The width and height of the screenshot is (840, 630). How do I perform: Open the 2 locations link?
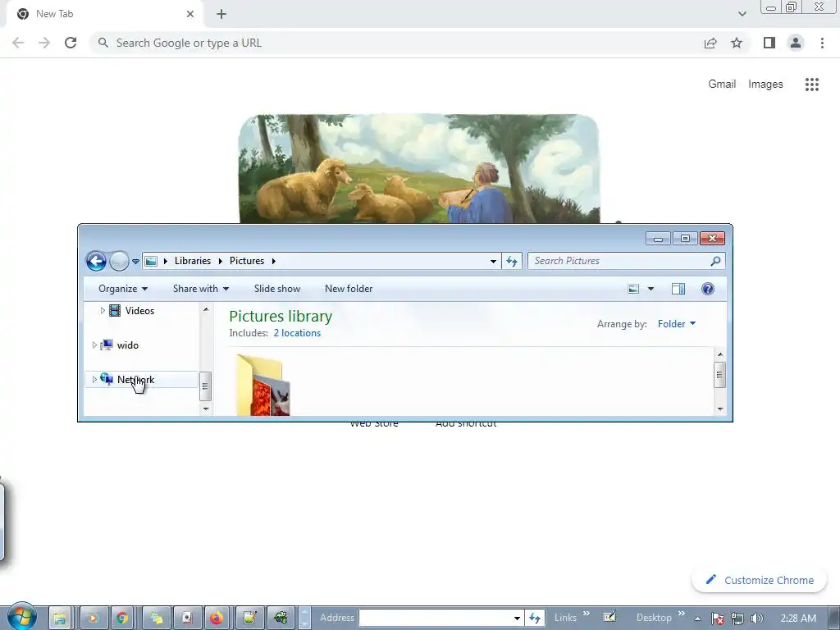297,333
